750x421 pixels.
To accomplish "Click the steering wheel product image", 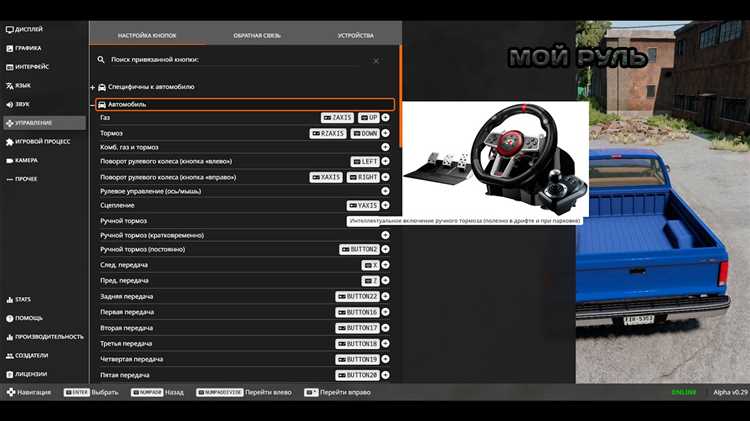I will 496,159.
